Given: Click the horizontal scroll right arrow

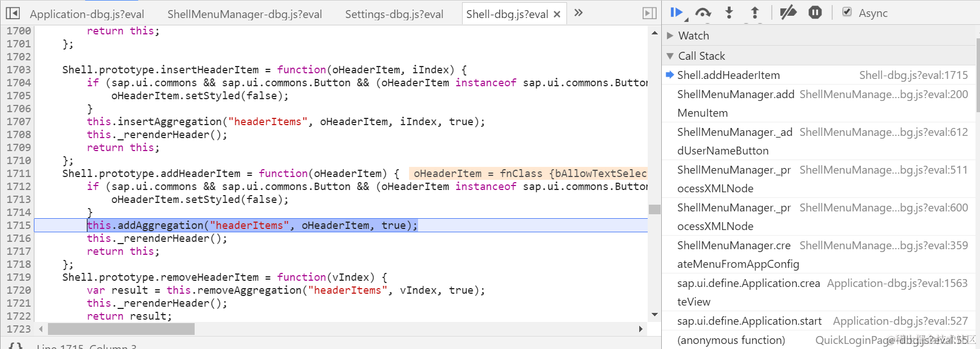Looking at the screenshot, I should pyautogui.click(x=641, y=329).
